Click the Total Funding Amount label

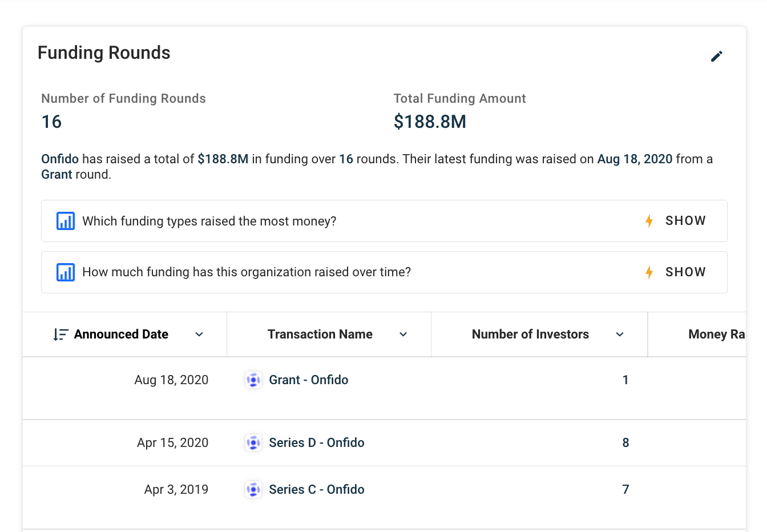459,98
